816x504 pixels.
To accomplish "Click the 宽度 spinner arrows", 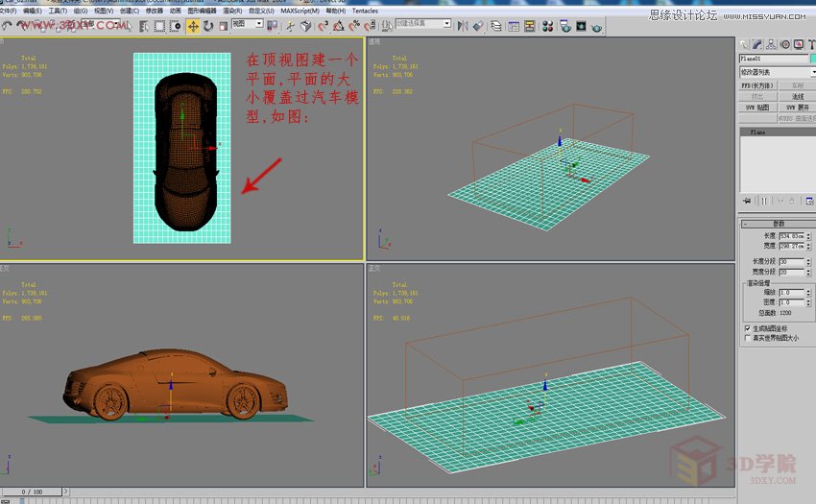I will tap(808, 246).
